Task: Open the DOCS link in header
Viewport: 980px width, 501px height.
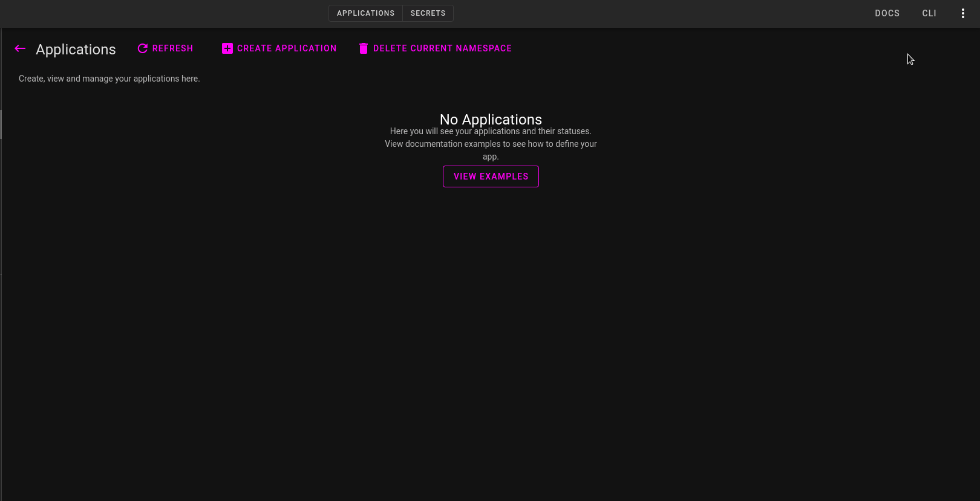Action: click(887, 13)
